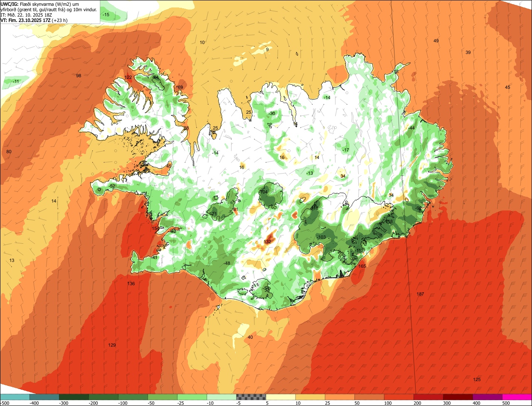The width and height of the screenshot is (532, 406).
Task: Select the green legend swatch between -100 and -50
Action: tap(133, 397)
